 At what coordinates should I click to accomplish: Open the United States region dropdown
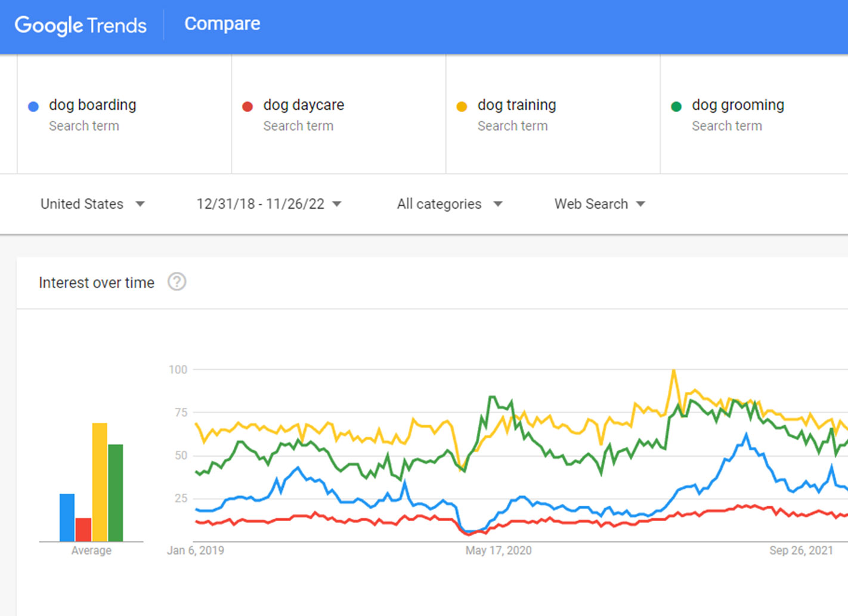coord(92,204)
